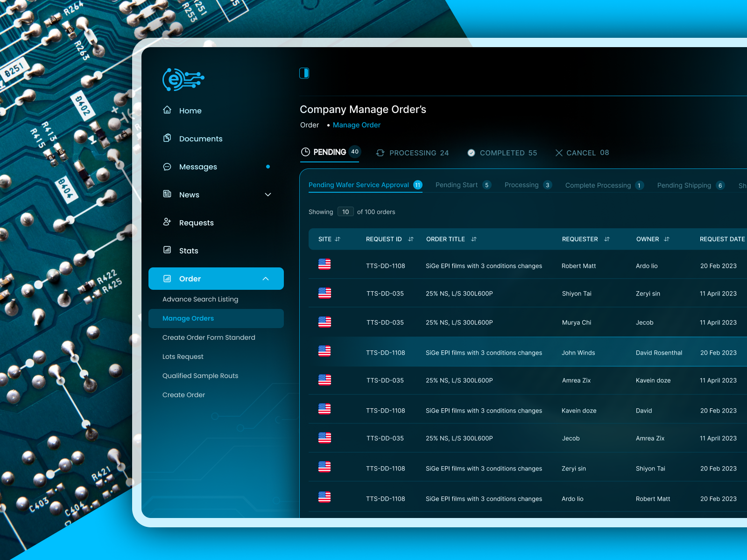Click the Messages chat bubble icon

168,167
